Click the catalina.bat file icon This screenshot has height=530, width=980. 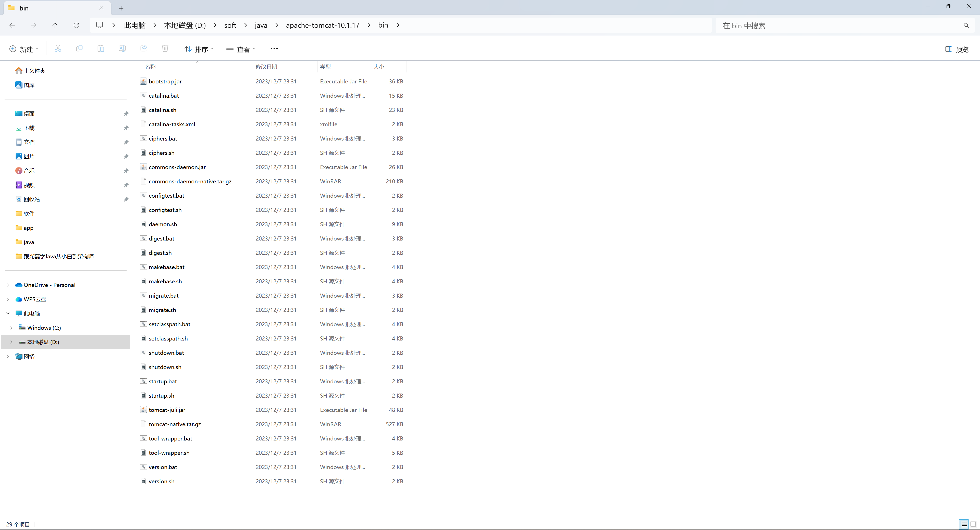[143, 95]
